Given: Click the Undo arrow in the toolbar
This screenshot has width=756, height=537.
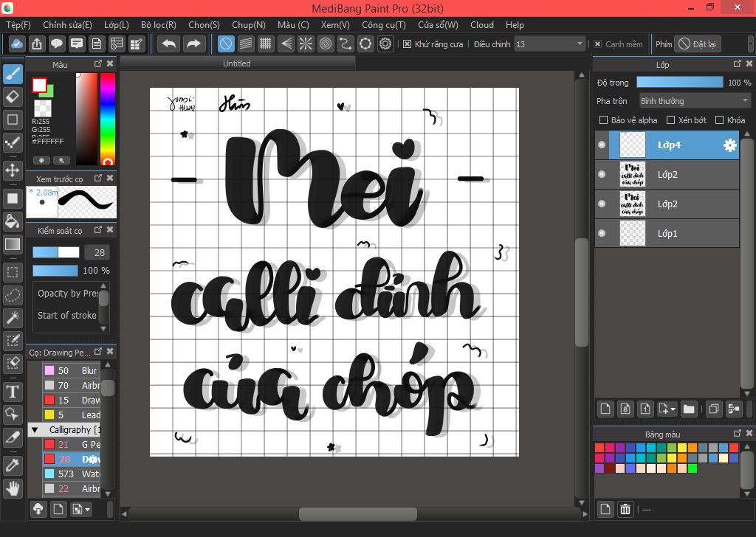Looking at the screenshot, I should pos(169,44).
